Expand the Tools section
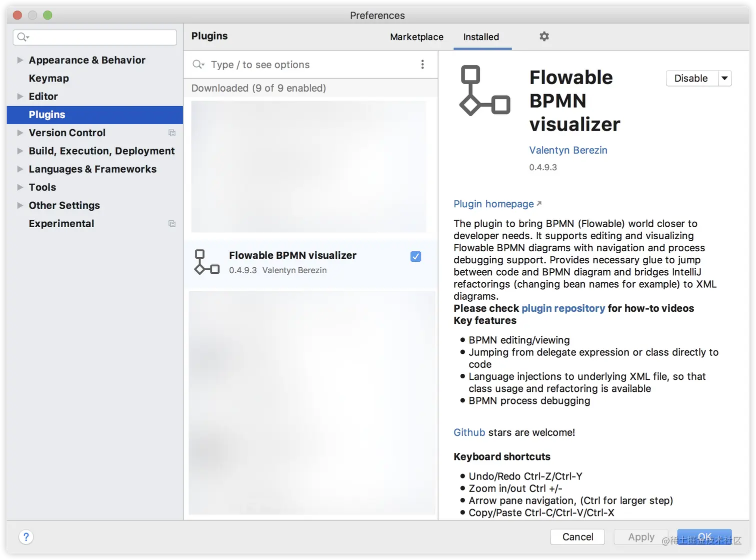This screenshot has width=756, height=560. click(x=20, y=187)
